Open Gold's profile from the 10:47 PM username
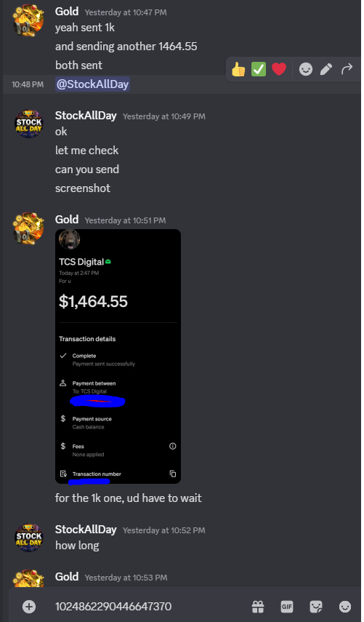 (x=67, y=12)
